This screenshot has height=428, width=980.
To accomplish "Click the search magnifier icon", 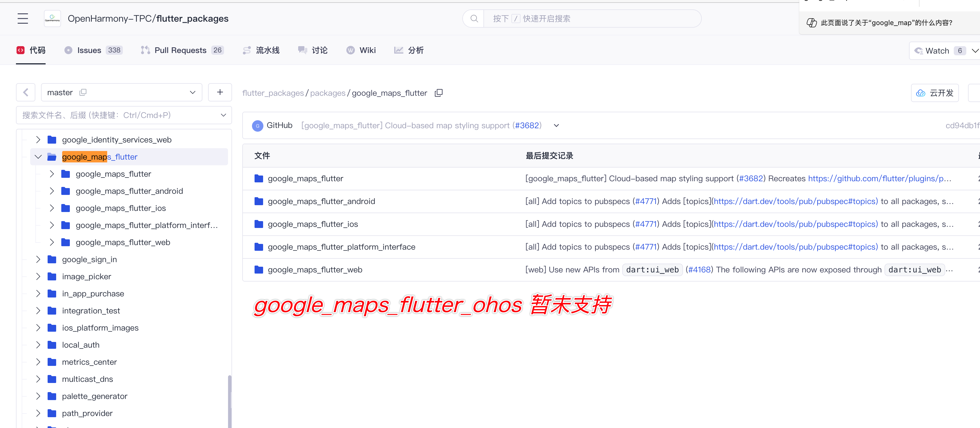I will (x=474, y=18).
